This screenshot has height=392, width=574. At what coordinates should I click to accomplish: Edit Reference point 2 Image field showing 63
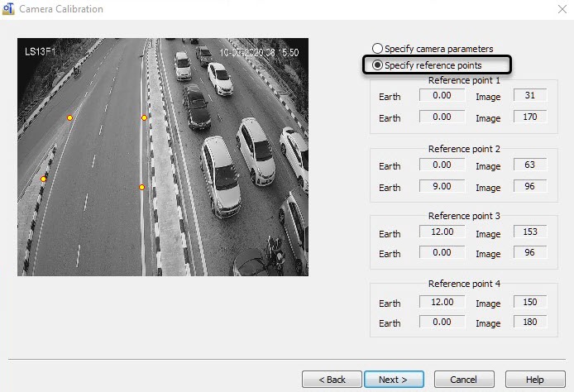[530, 165]
